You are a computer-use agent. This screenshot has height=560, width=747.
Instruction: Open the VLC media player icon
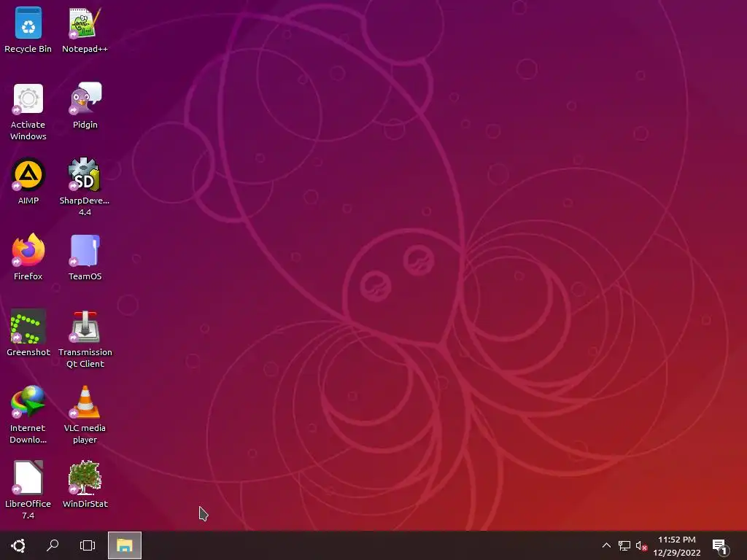coord(85,415)
